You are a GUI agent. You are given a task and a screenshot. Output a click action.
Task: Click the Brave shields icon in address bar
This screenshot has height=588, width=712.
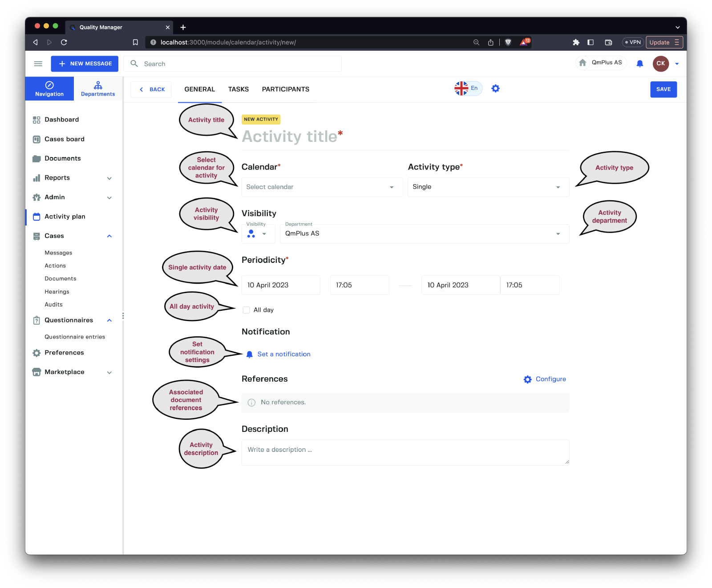tap(508, 42)
